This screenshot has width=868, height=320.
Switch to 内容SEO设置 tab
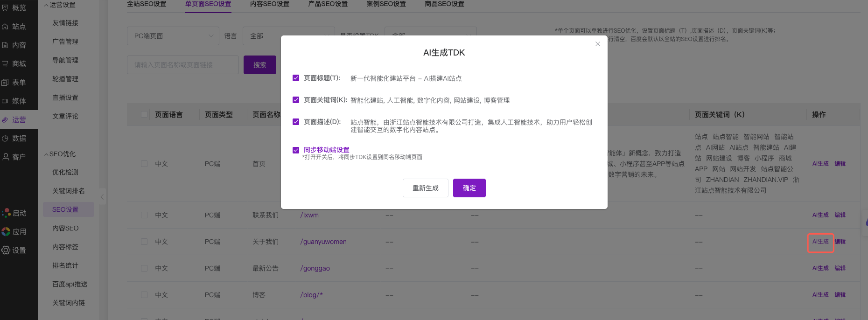(x=269, y=4)
